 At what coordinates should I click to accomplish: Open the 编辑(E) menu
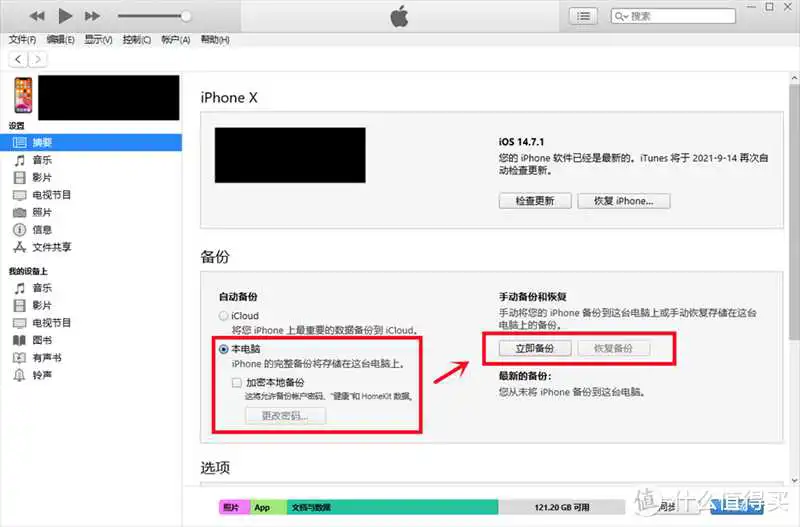coord(60,39)
